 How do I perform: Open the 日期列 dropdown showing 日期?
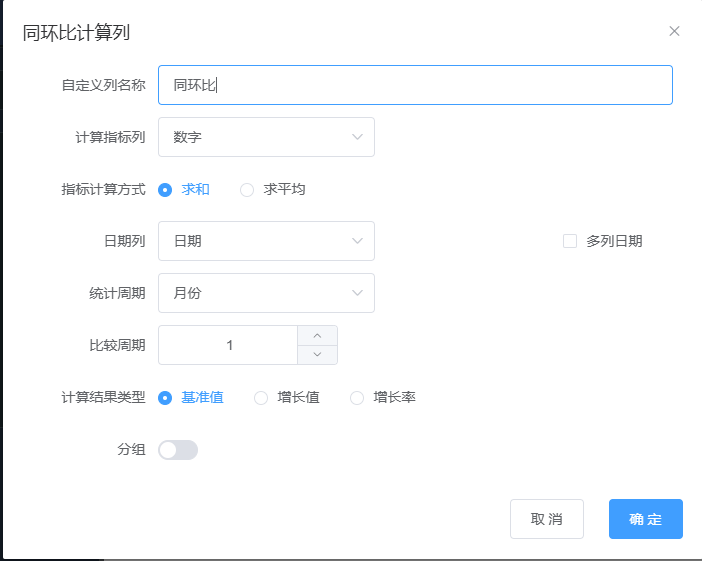pyautogui.click(x=266, y=241)
